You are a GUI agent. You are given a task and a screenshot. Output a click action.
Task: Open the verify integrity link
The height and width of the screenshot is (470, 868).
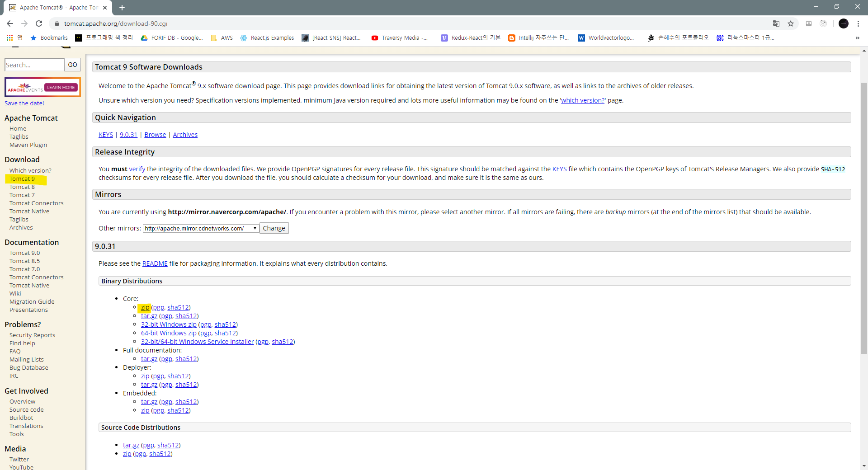tap(137, 169)
